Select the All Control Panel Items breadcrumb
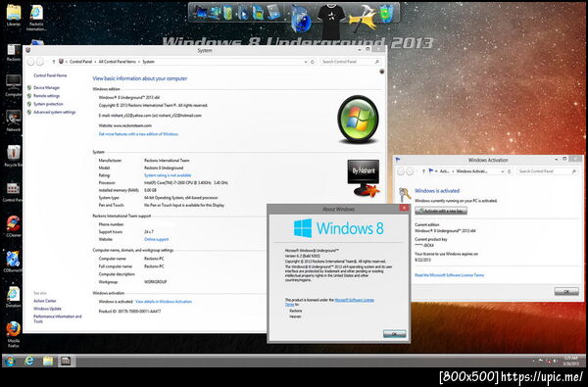This screenshot has height=387, width=588. point(117,62)
